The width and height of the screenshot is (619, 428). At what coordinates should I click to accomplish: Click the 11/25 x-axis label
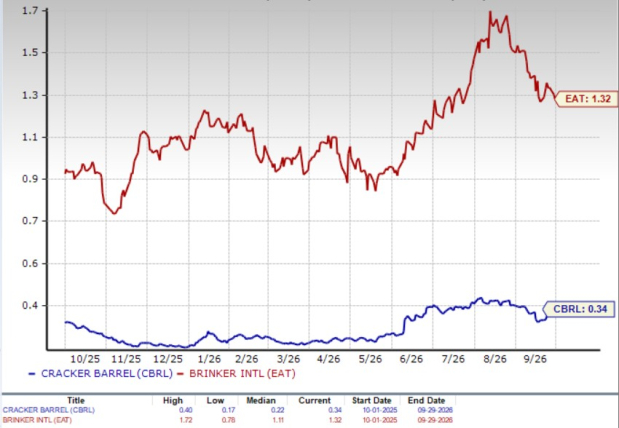[126, 359]
